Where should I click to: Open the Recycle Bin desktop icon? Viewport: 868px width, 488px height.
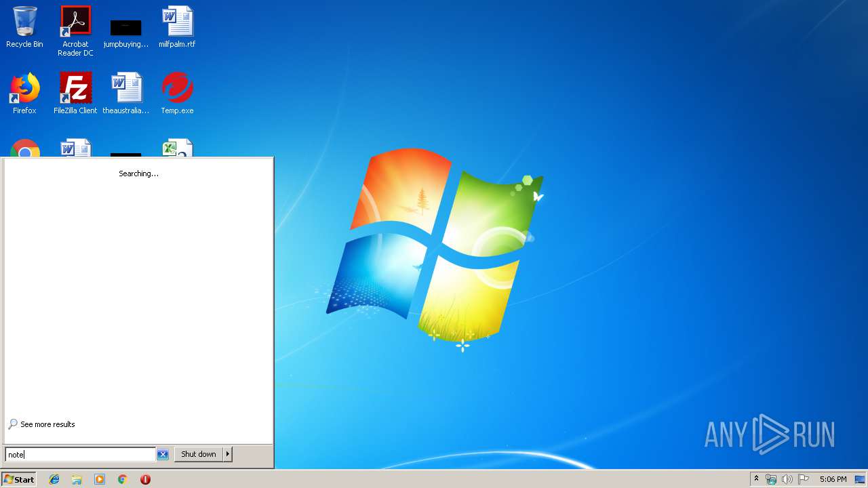click(x=24, y=27)
